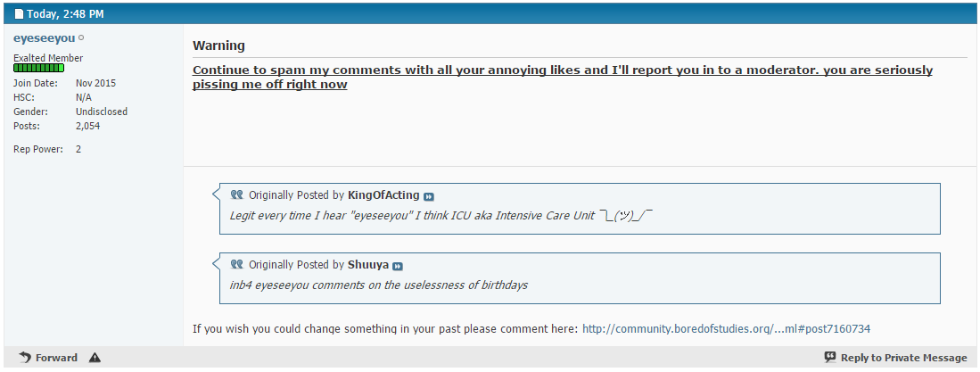This screenshot has width=980, height=372.
Task: Report this message using the warning triangle icon
Action: (95, 358)
